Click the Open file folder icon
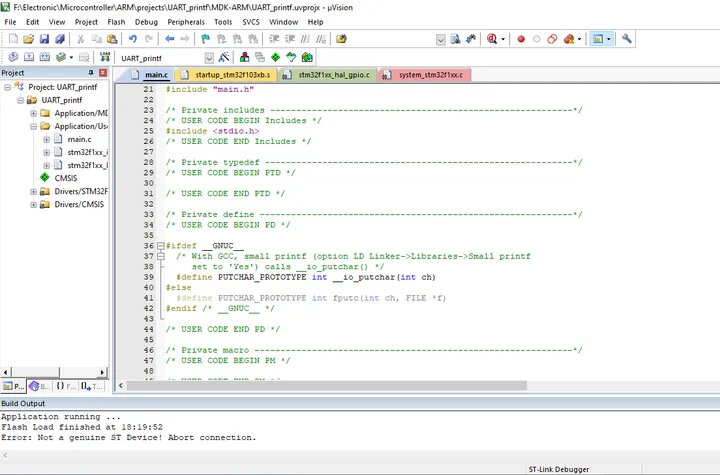This screenshot has height=475, width=720. coord(28,39)
